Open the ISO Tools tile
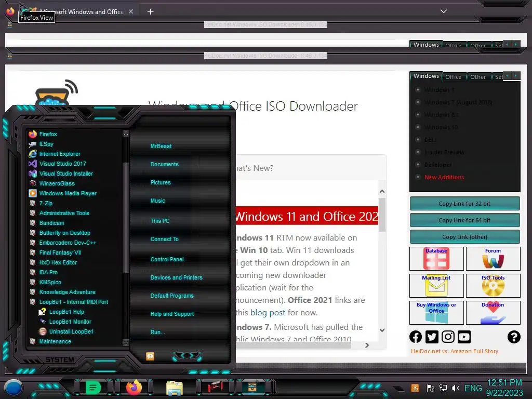This screenshot has width=532, height=399. coord(493,286)
